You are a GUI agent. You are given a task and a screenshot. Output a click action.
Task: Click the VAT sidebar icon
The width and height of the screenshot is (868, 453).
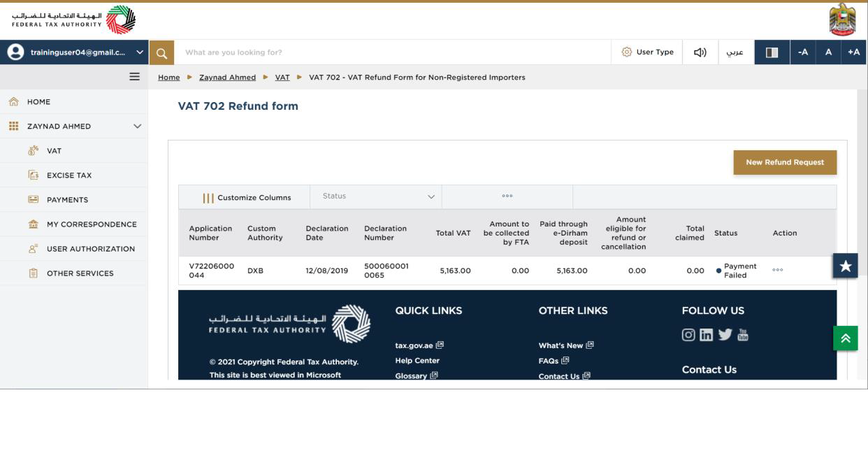click(33, 151)
